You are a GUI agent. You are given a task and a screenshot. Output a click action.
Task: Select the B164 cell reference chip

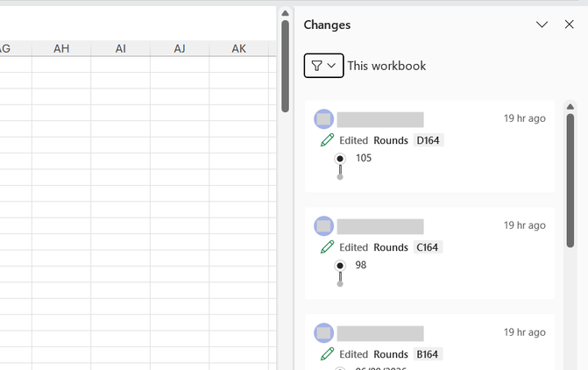coord(428,354)
